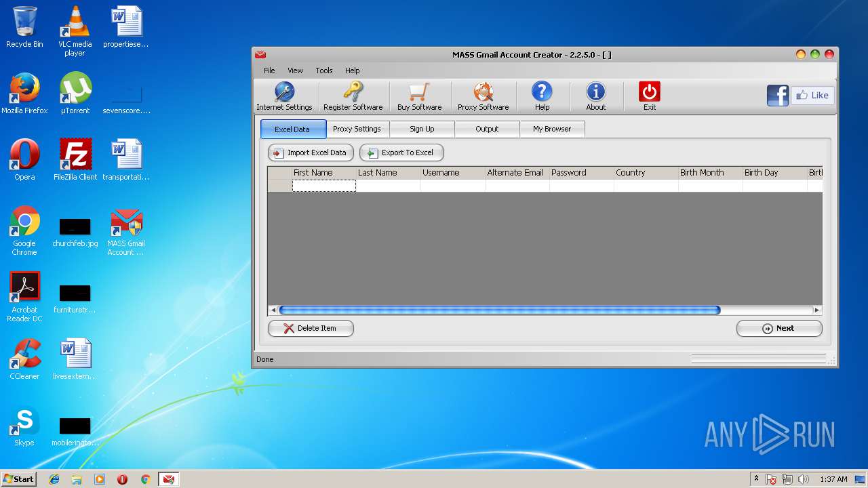The image size is (868, 488).
Task: Select the Username column header
Action: click(x=452, y=173)
